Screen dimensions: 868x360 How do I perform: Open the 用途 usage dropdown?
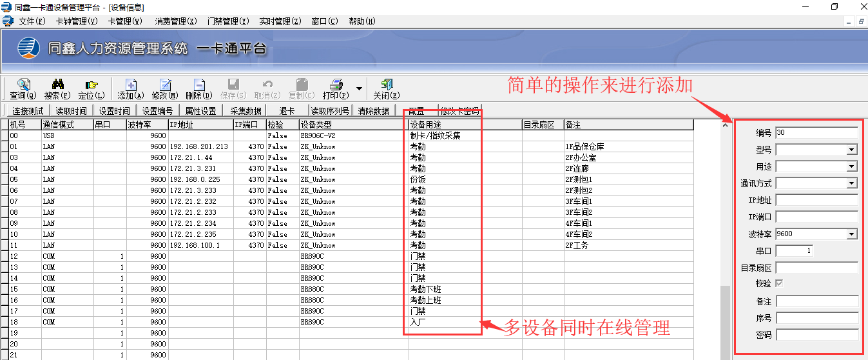tap(852, 166)
